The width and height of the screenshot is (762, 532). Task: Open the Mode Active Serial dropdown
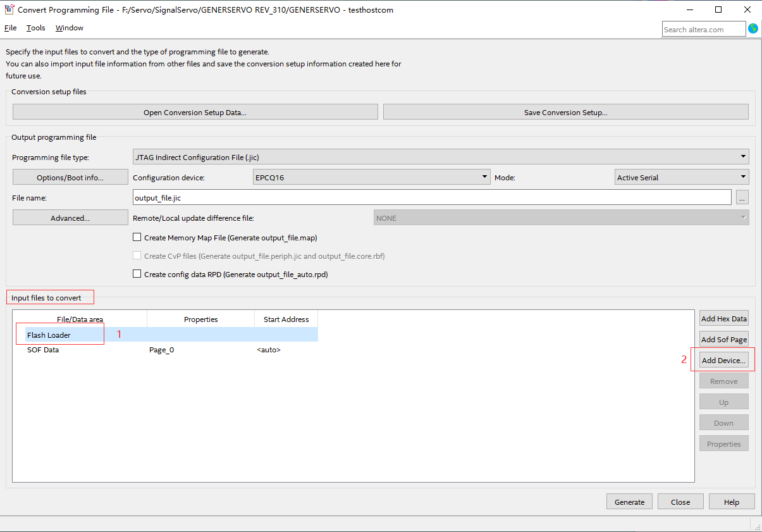682,177
